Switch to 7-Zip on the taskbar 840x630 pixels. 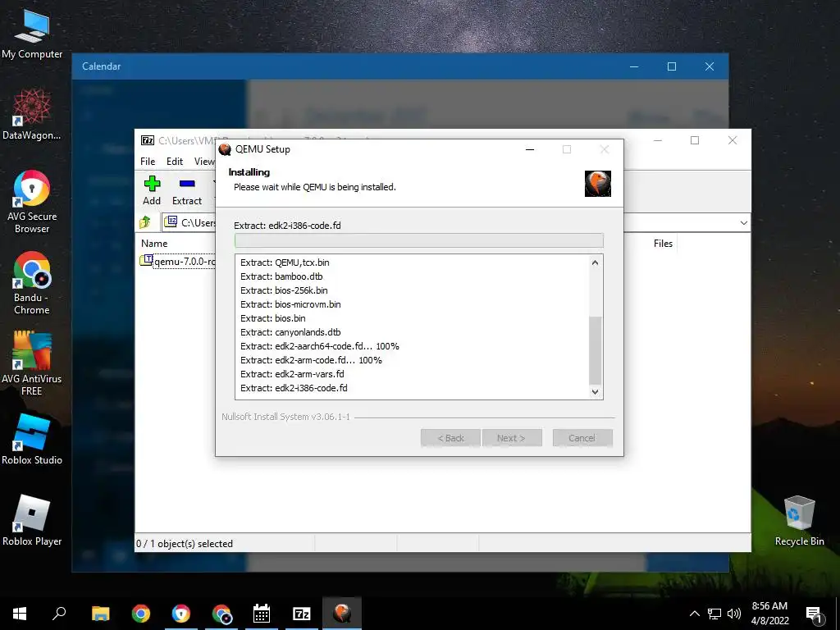click(x=302, y=614)
